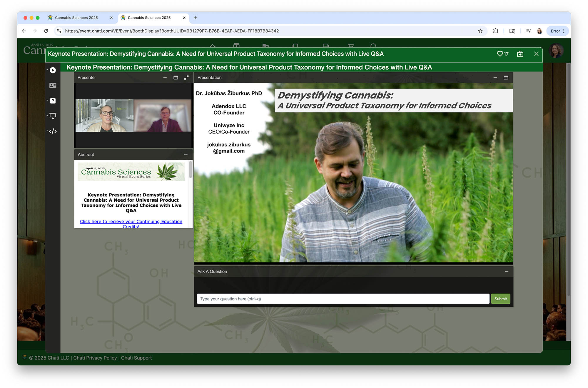Expand Presenter panel to fullscreen
The image size is (588, 388).
(186, 78)
